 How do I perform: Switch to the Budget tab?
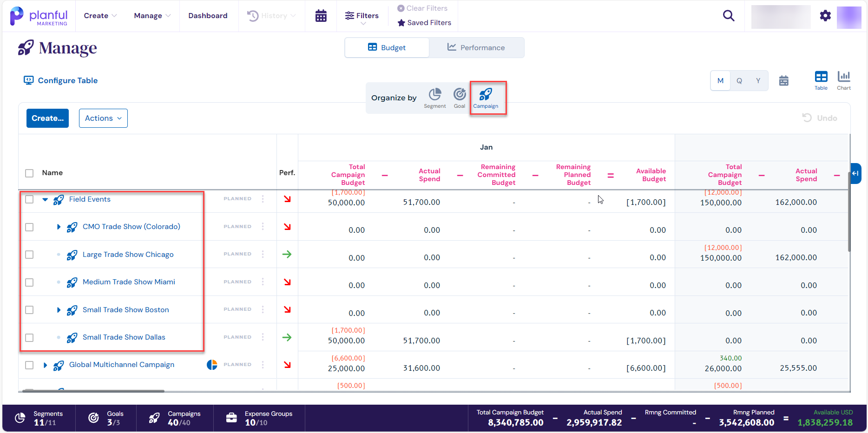pyautogui.click(x=387, y=47)
